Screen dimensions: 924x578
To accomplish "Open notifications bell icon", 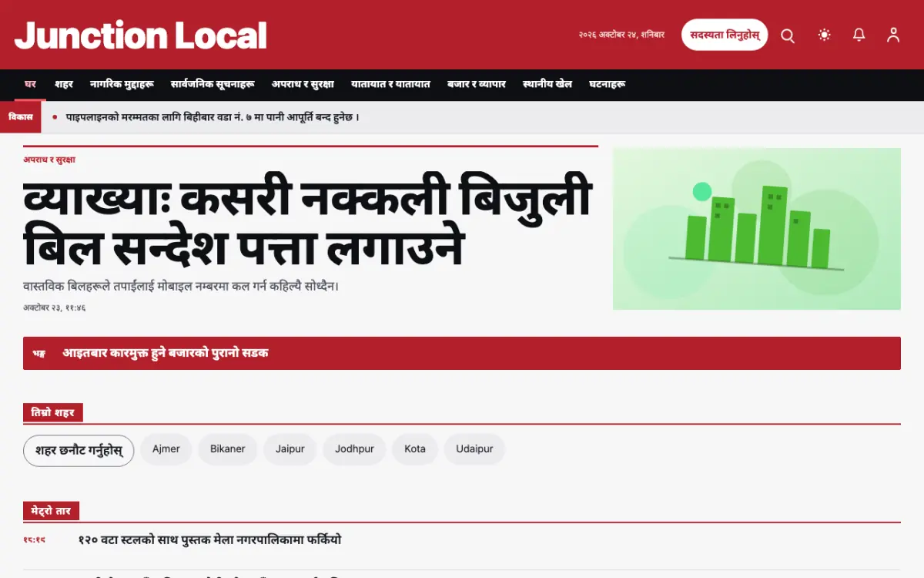I will click(859, 35).
